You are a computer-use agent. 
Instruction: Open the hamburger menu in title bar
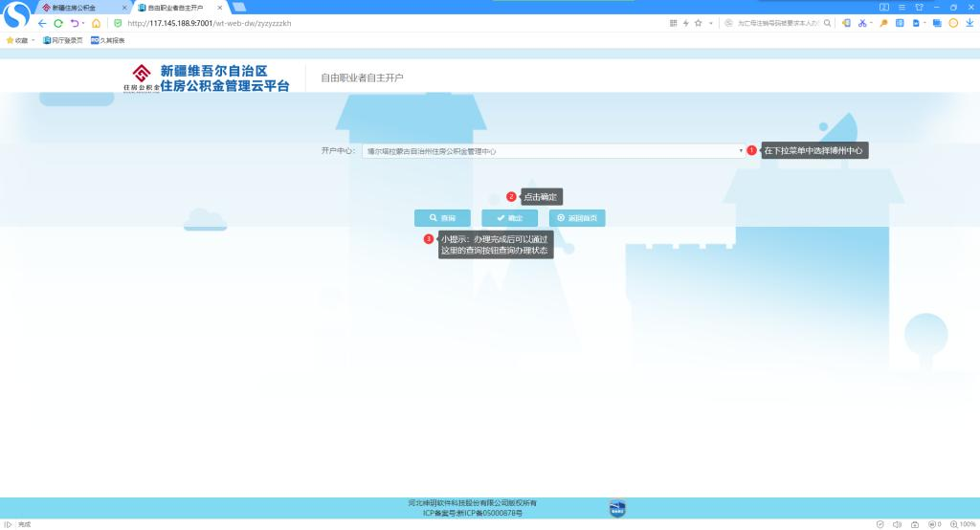point(902,7)
